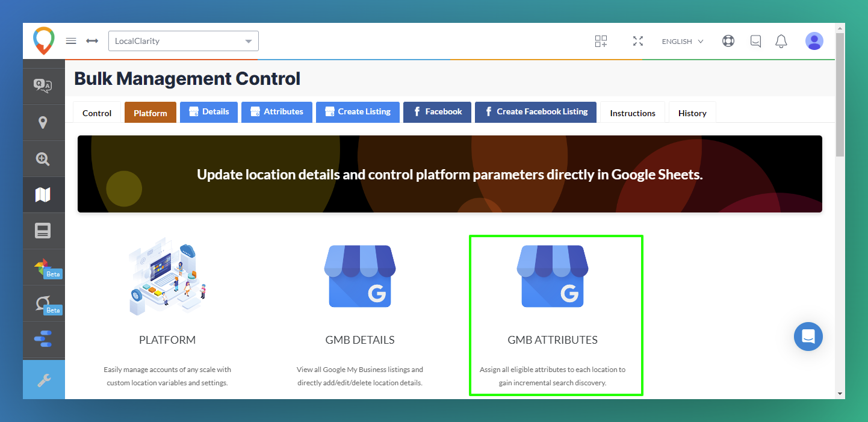
Task: Switch to the Create Listing tab
Action: (x=358, y=112)
